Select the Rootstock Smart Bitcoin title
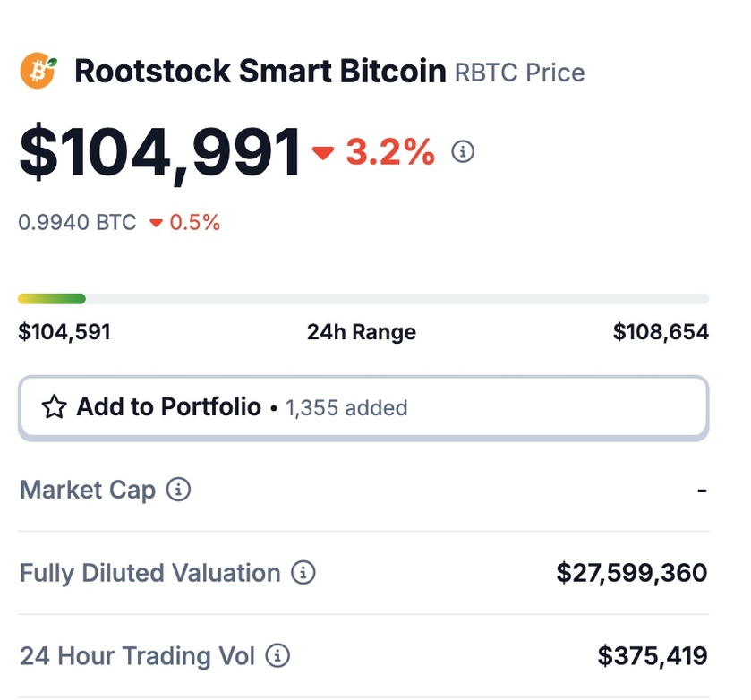 point(260,72)
